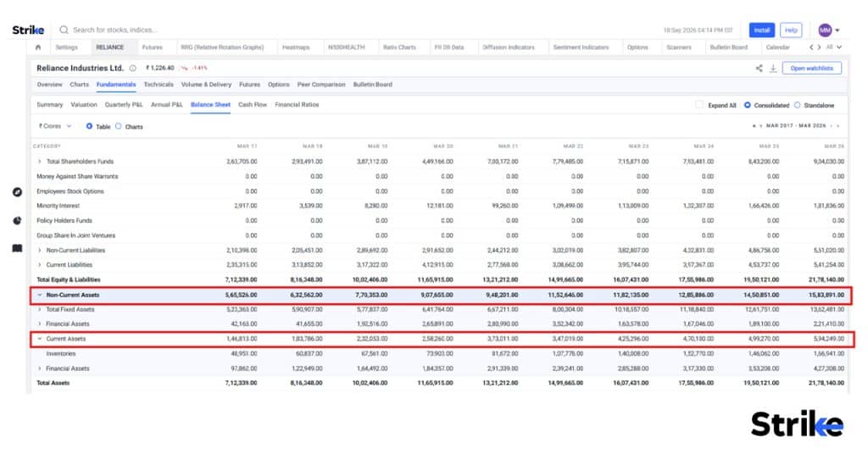The width and height of the screenshot is (868, 459).
Task: Select the Consolidated radio button
Action: [x=748, y=105]
